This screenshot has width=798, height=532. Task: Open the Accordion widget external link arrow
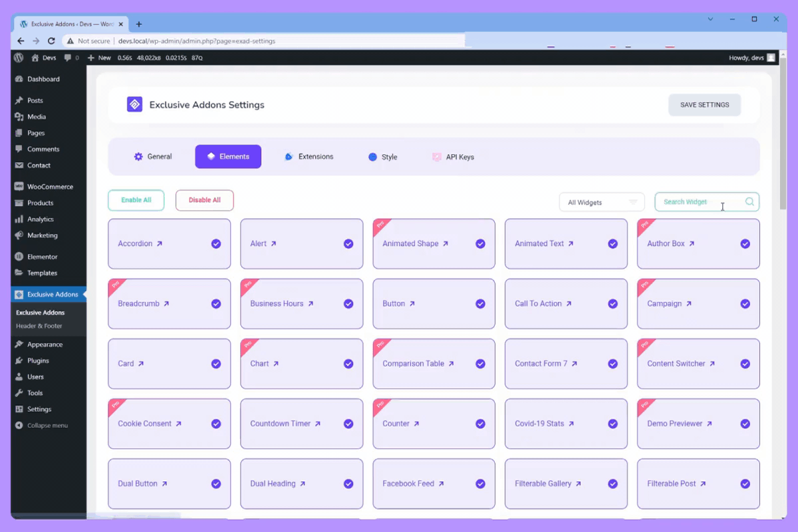(x=159, y=243)
